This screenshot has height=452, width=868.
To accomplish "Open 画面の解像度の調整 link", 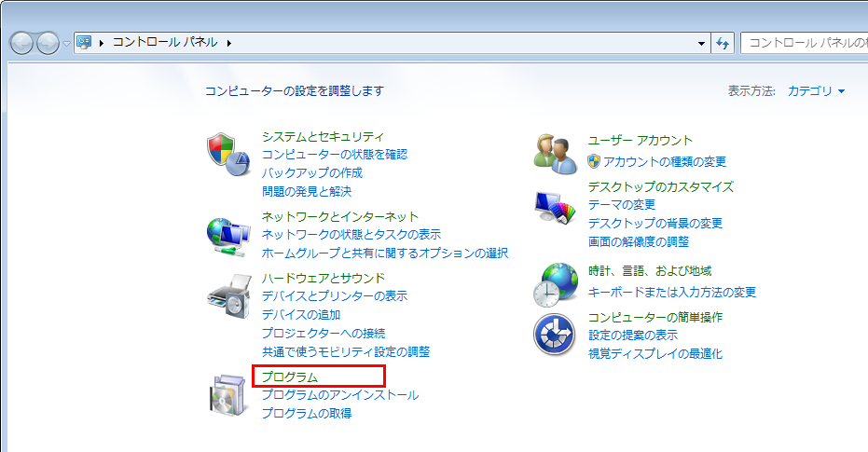I will click(639, 241).
